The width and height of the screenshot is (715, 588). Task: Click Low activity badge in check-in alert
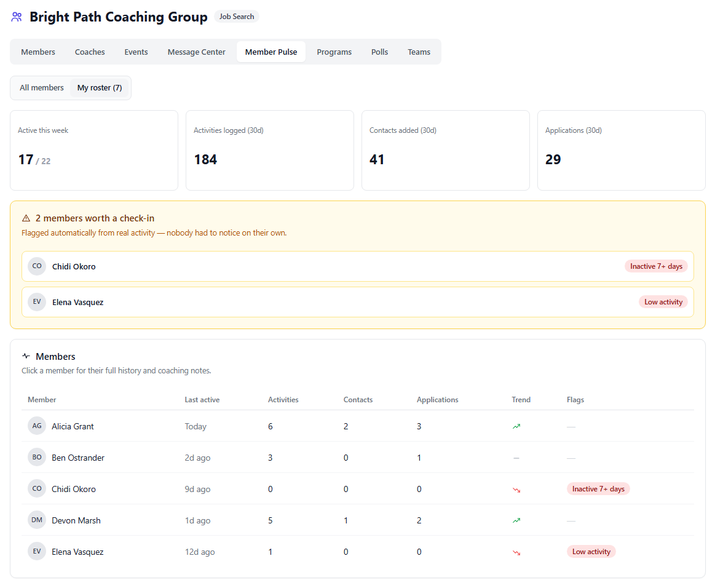click(x=663, y=301)
